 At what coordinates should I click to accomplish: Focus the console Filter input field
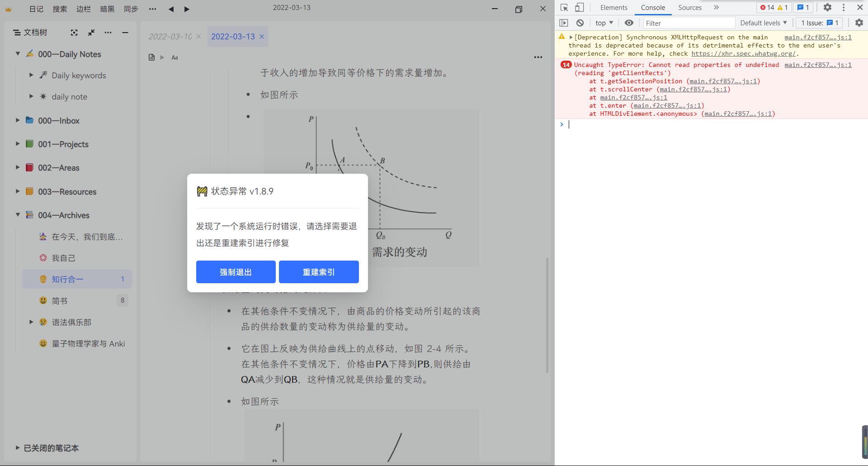688,23
